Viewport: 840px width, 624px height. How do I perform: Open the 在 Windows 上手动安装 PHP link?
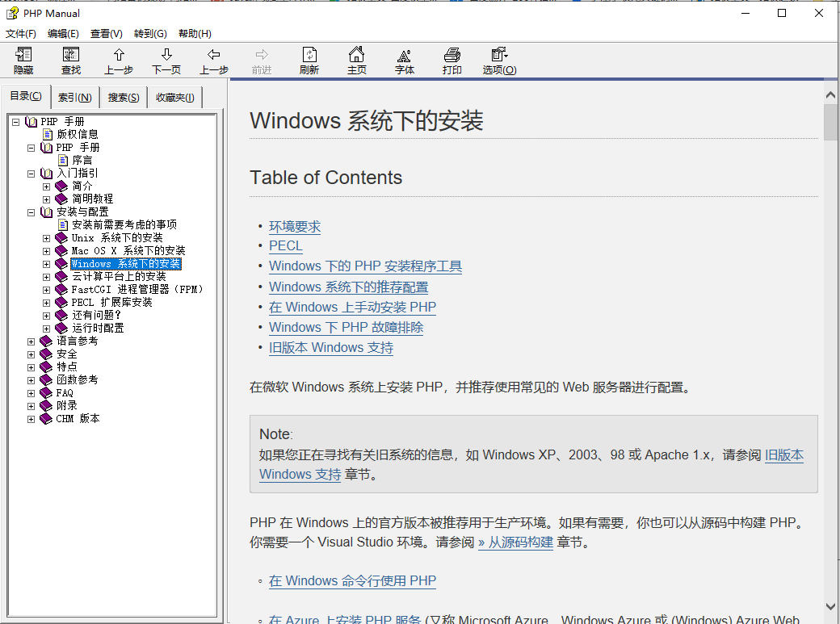(x=352, y=308)
